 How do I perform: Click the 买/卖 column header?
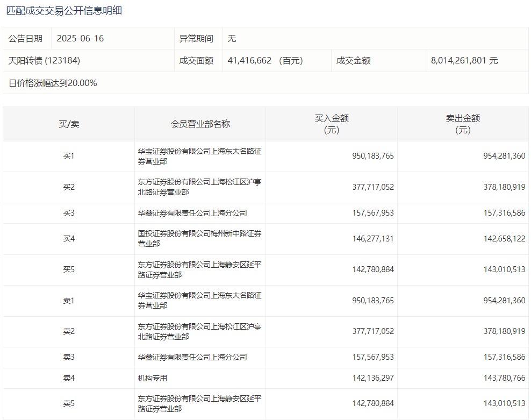pos(69,124)
